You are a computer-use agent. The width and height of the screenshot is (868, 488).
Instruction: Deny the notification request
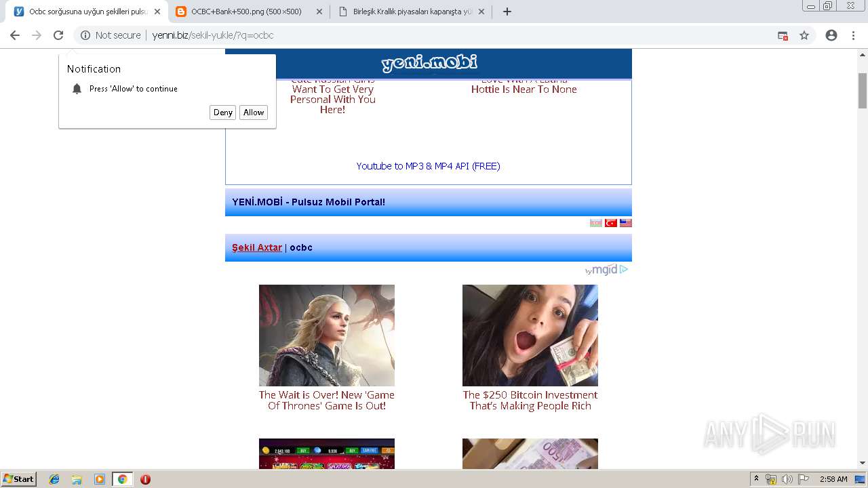coord(223,113)
